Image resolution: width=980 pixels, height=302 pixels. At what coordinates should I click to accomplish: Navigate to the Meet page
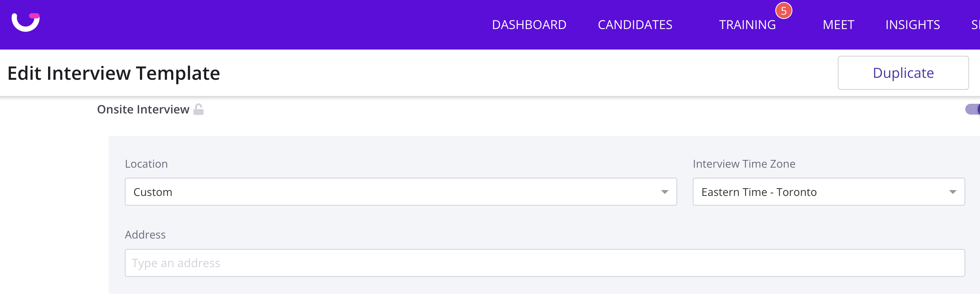tap(839, 25)
